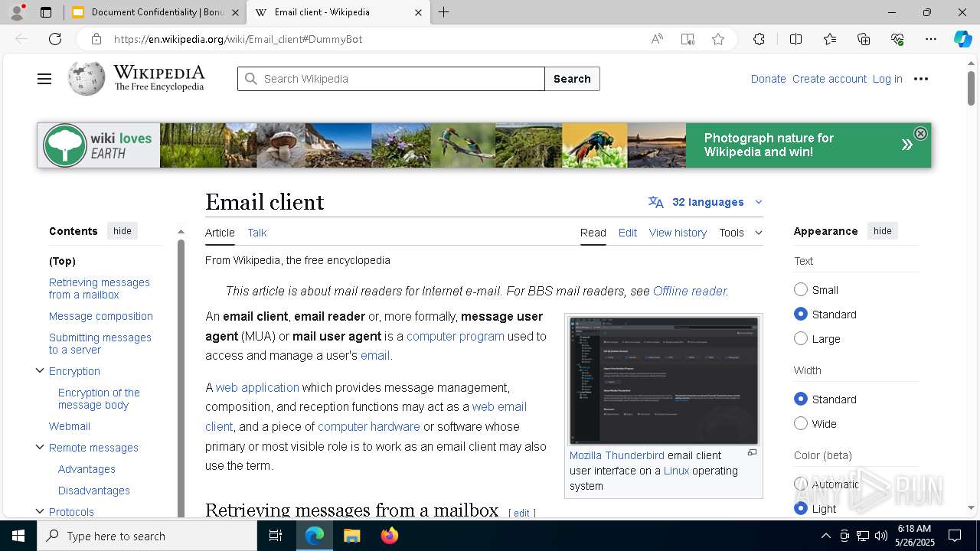Follow the computer program link
The height and width of the screenshot is (551, 980).
[456, 336]
